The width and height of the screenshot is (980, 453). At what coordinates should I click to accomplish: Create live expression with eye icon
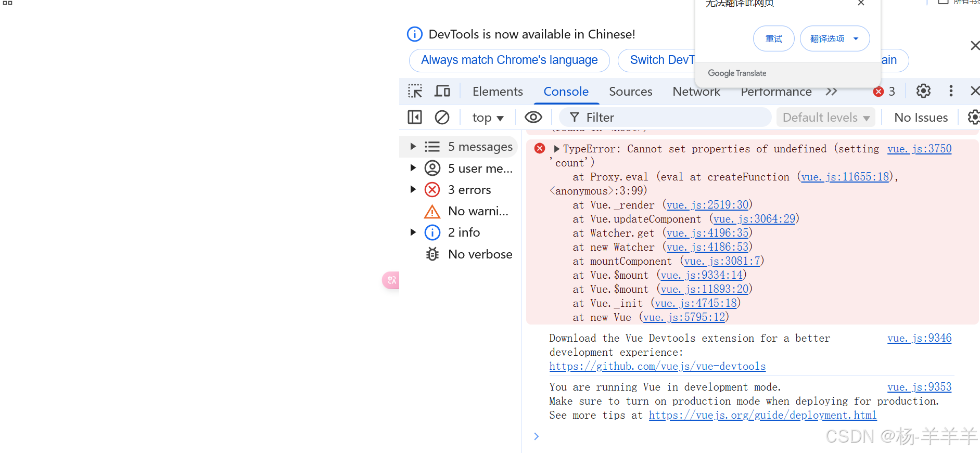coord(533,117)
